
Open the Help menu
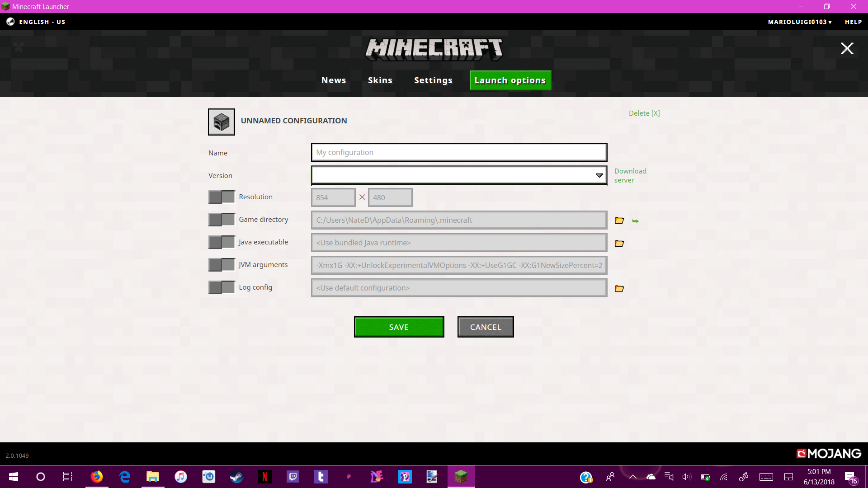click(x=853, y=22)
